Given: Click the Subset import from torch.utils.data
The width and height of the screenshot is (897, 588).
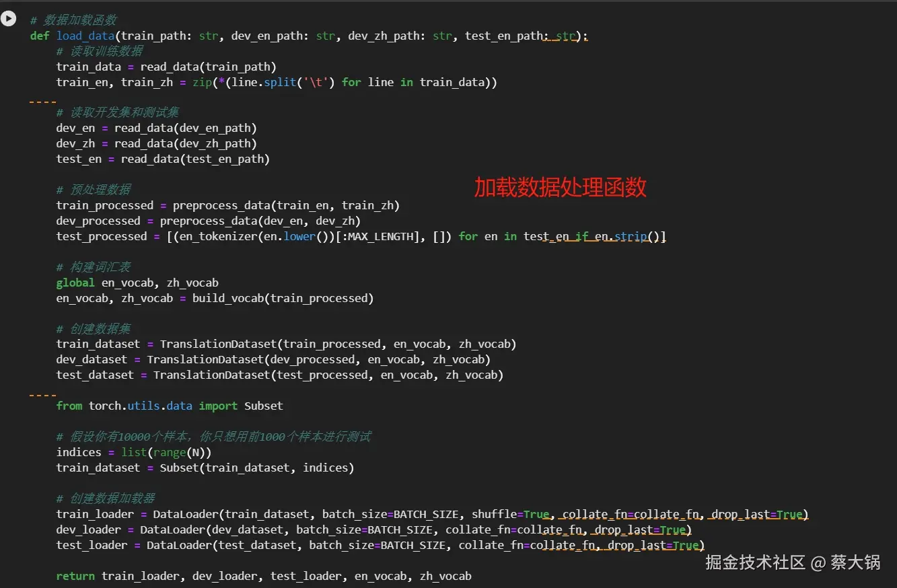Looking at the screenshot, I should coord(263,406).
